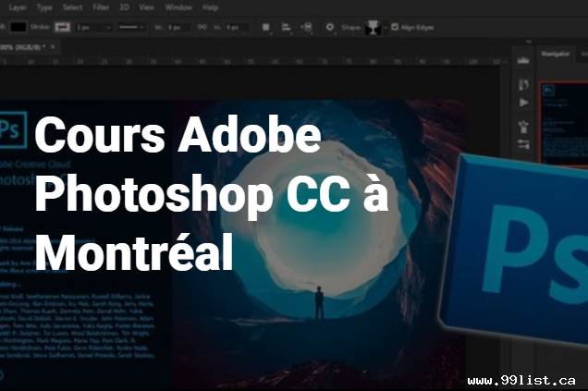Viewport: 588px width, 391px height.
Task: Click the black fill color swatch
Action: 19,27
